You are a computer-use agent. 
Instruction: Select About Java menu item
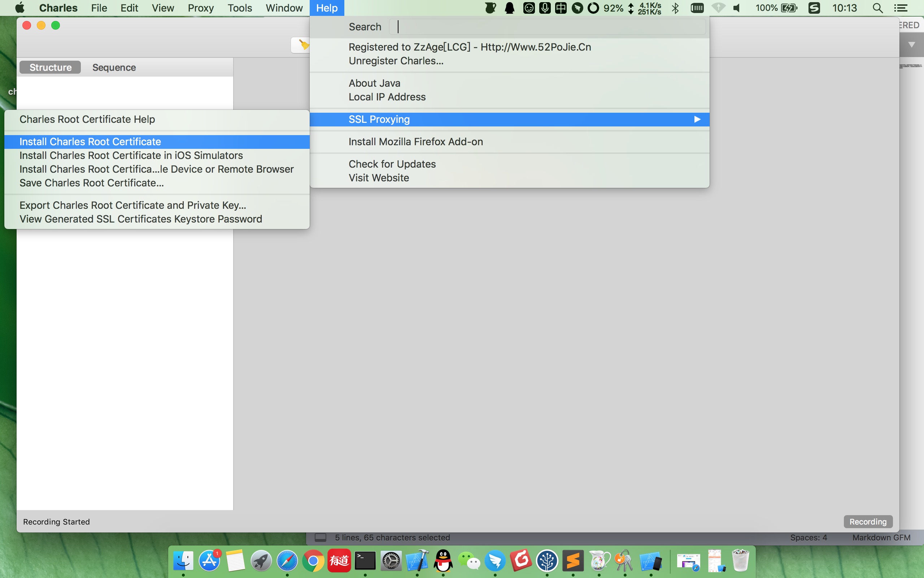(510, 83)
